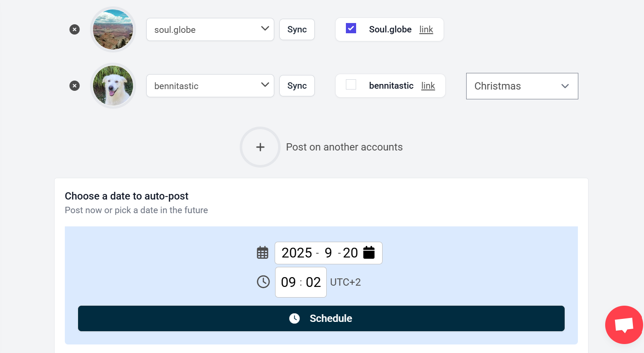Expand the soul.globe account dropdown
The width and height of the screenshot is (644, 353).
[210, 29]
